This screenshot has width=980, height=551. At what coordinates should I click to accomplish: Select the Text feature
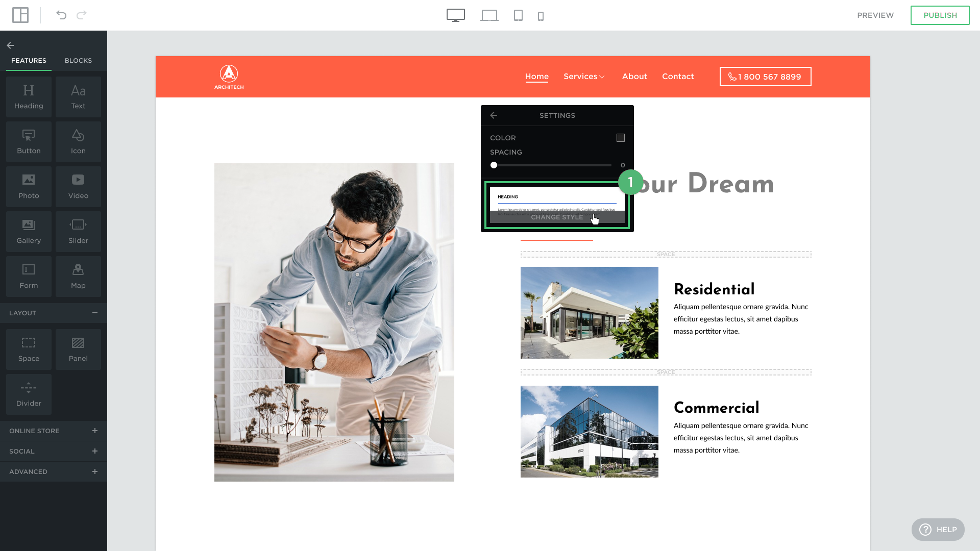pyautogui.click(x=78, y=97)
